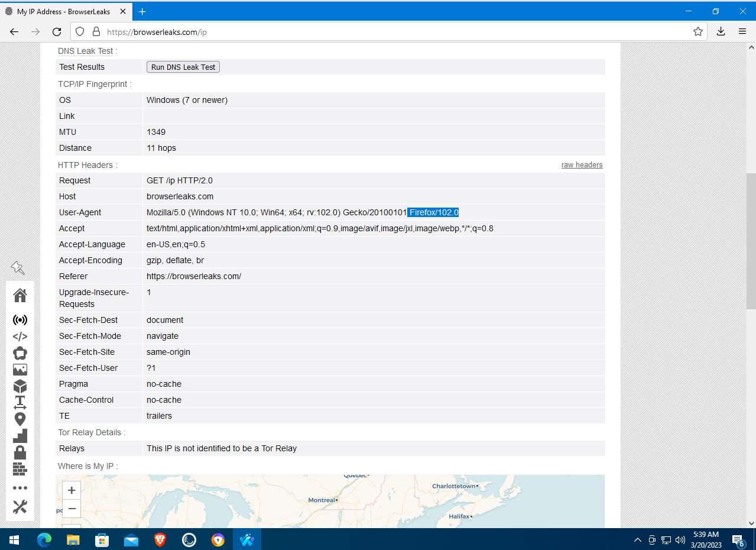Go back with the browser back arrow

(x=14, y=32)
